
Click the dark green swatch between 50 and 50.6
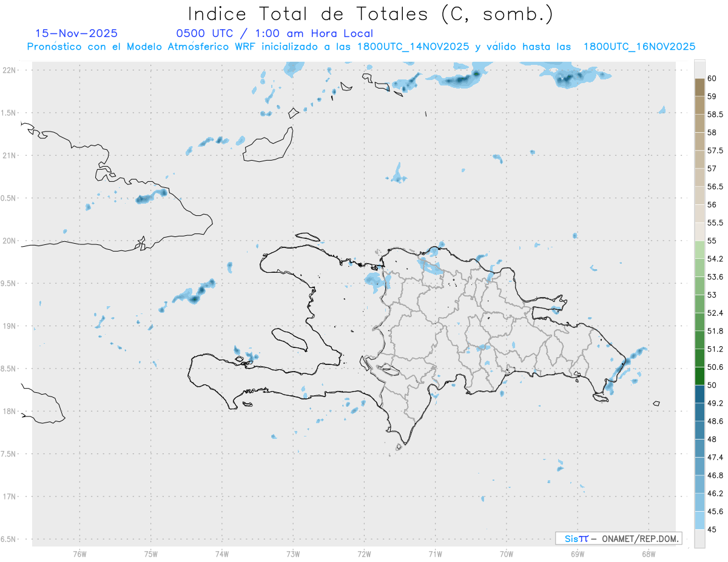pyautogui.click(x=699, y=376)
